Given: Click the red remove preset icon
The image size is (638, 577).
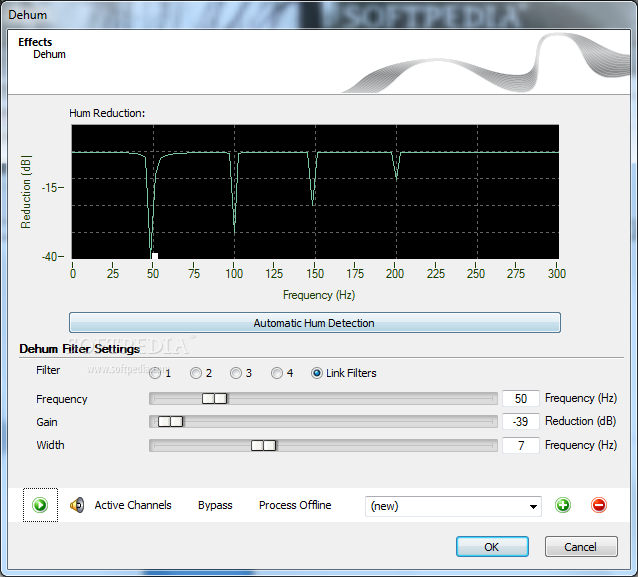Looking at the screenshot, I should [x=599, y=505].
